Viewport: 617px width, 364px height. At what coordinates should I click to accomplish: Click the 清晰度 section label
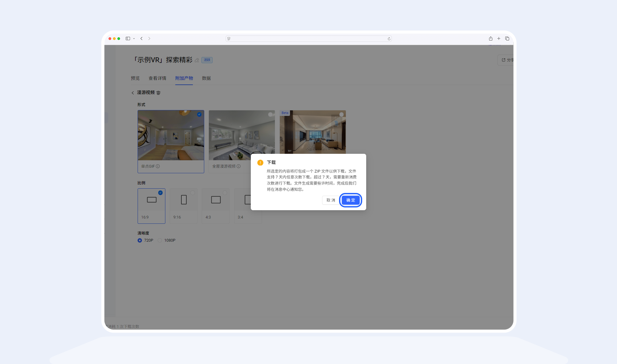143,233
